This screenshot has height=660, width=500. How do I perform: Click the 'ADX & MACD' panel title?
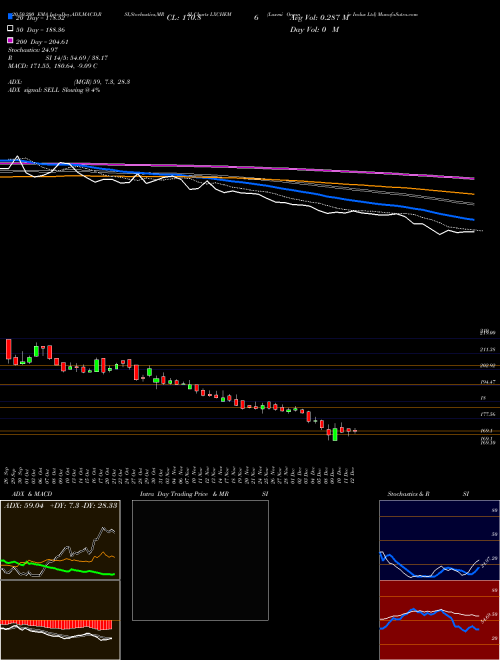click(32, 494)
